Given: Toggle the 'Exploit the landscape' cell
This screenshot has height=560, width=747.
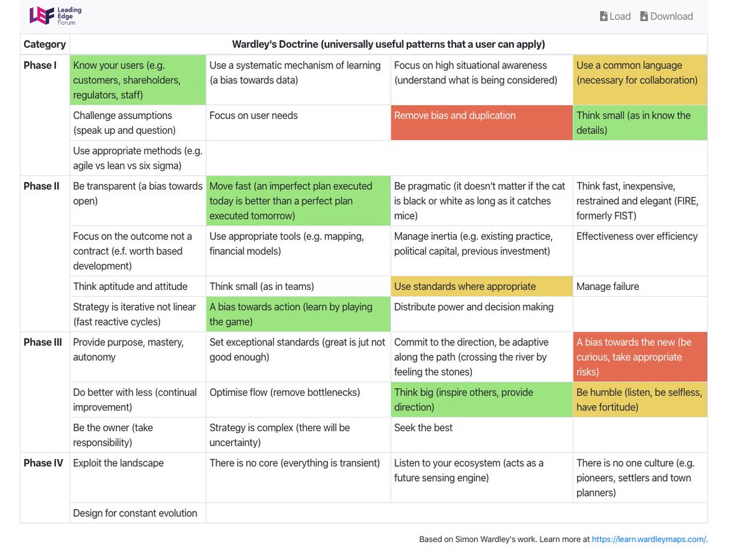Looking at the screenshot, I should click(138, 477).
